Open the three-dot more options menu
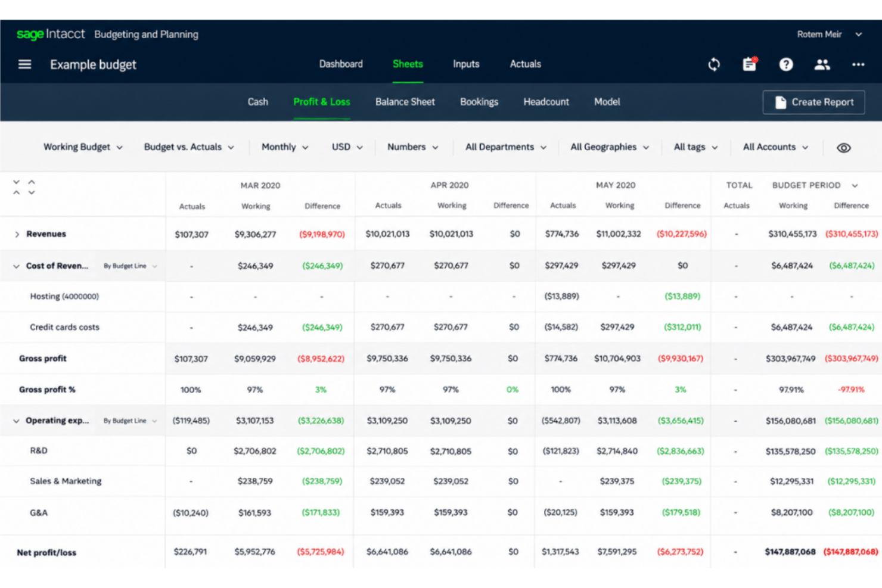882x588 pixels. coord(858,64)
